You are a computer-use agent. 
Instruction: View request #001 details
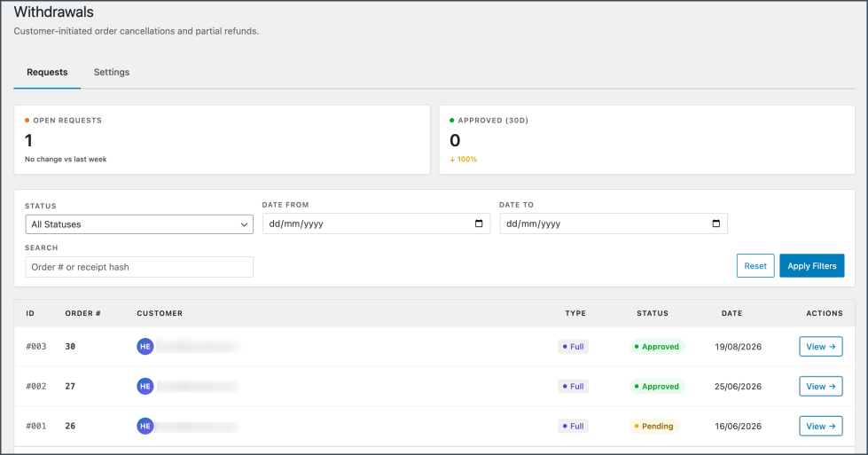[x=820, y=427]
